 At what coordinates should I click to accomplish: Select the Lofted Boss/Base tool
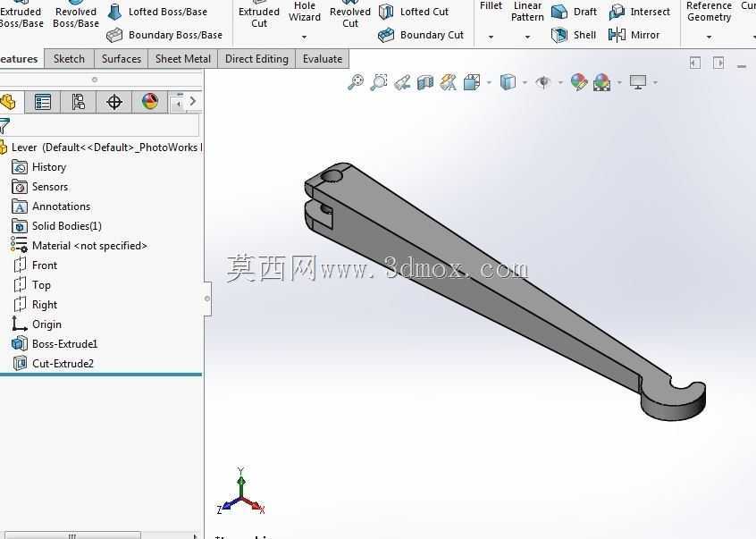coord(157,12)
